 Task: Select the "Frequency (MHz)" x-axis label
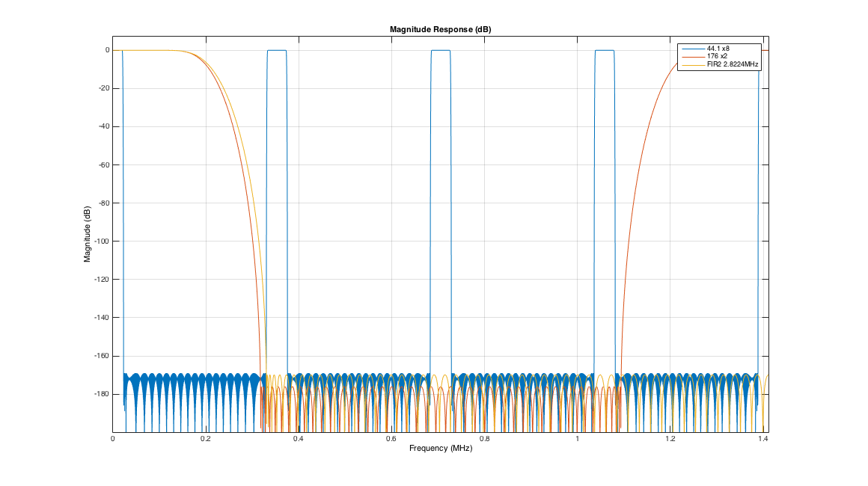coord(441,448)
